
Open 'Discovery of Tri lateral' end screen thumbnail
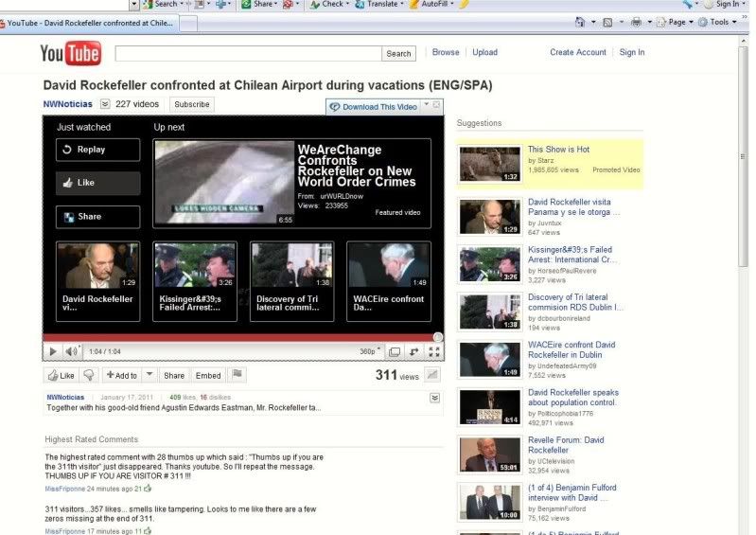coord(291,281)
